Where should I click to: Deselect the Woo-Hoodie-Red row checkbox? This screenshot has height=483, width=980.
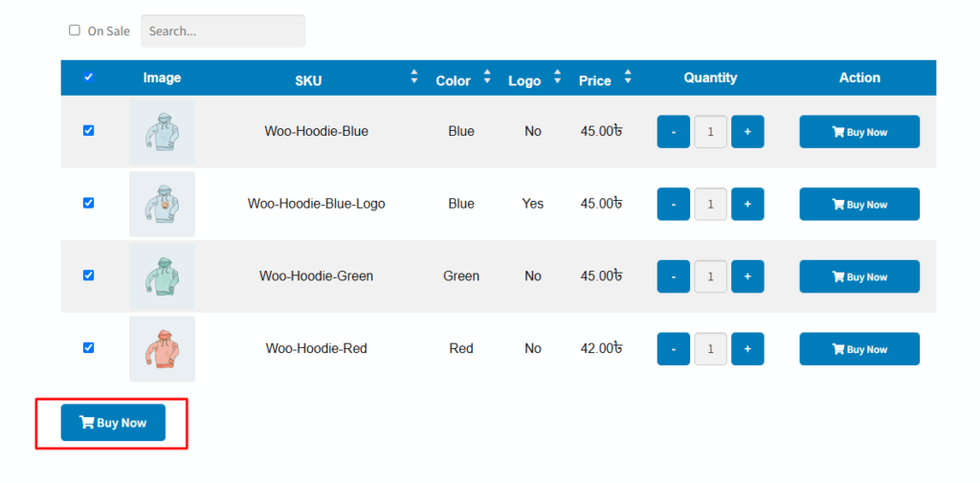(89, 347)
